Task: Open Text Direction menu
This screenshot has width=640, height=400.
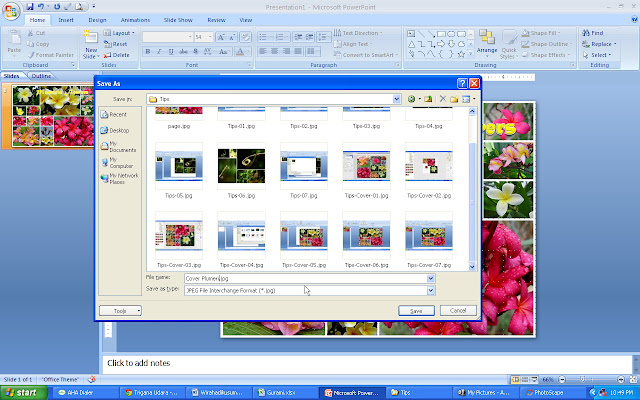Action: pos(358,33)
